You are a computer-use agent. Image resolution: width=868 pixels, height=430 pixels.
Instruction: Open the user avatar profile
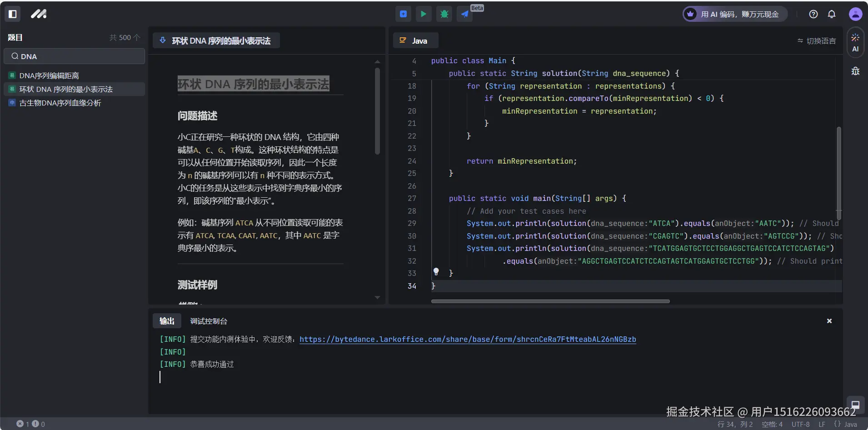[x=855, y=14]
